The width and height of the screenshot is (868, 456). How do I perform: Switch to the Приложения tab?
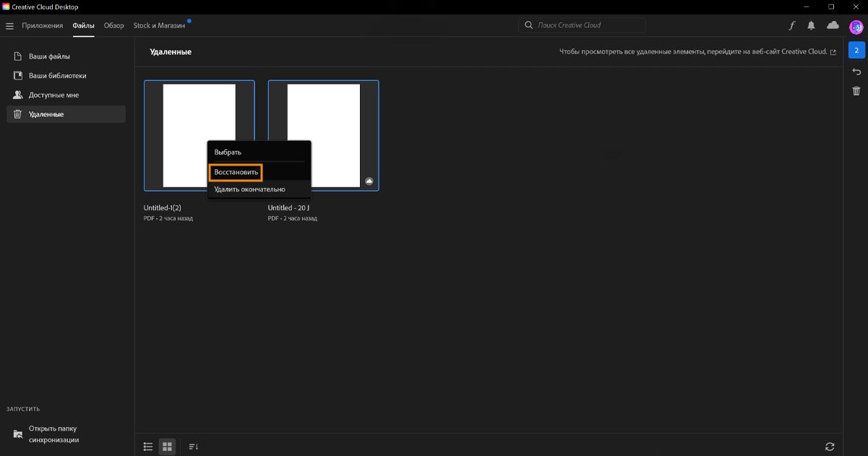coord(42,25)
